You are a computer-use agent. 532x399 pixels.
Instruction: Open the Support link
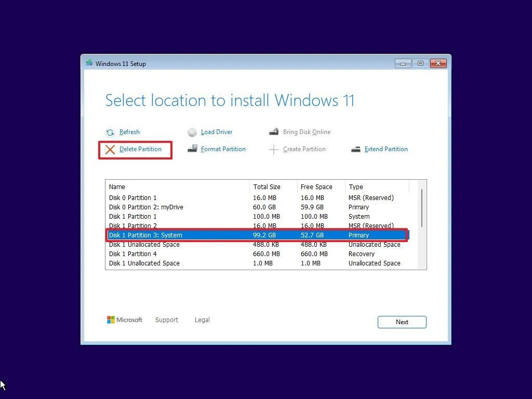[x=167, y=320]
